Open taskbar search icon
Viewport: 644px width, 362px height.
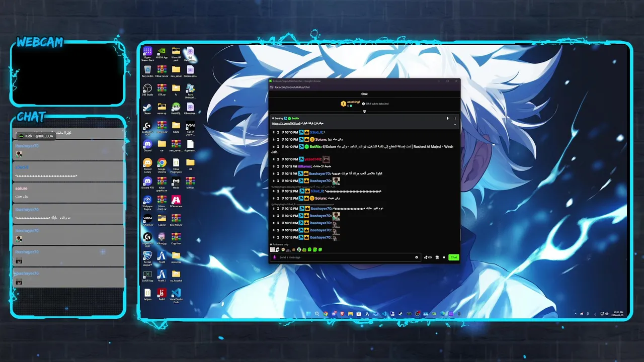(x=317, y=314)
